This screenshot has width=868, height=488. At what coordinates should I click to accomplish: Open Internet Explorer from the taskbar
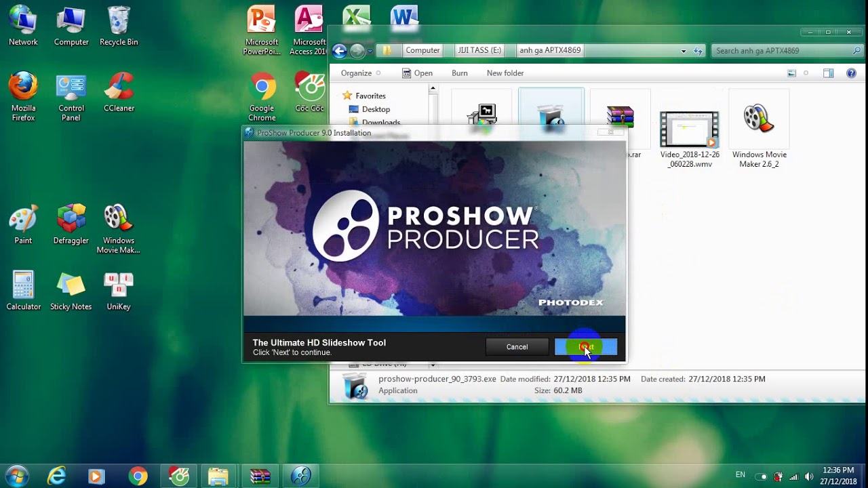(57, 476)
